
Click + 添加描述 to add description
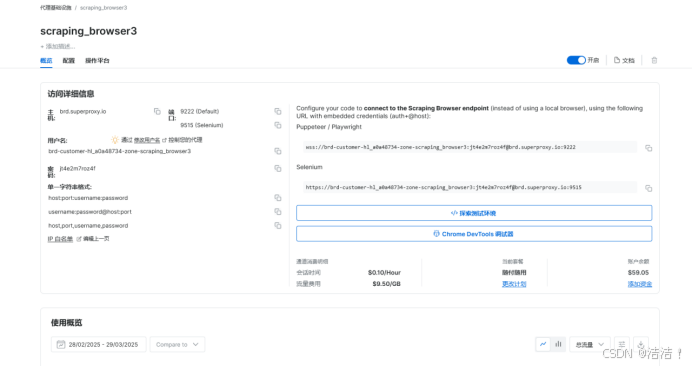click(x=57, y=46)
